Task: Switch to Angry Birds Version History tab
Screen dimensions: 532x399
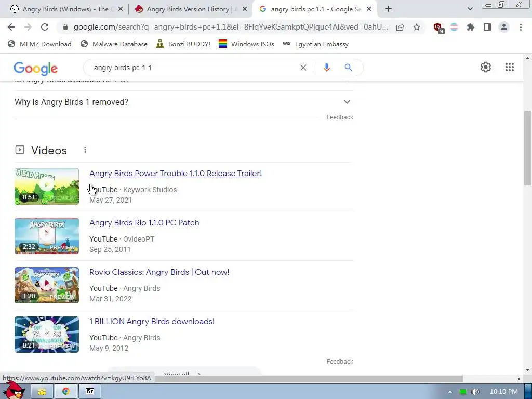Action: click(x=190, y=9)
